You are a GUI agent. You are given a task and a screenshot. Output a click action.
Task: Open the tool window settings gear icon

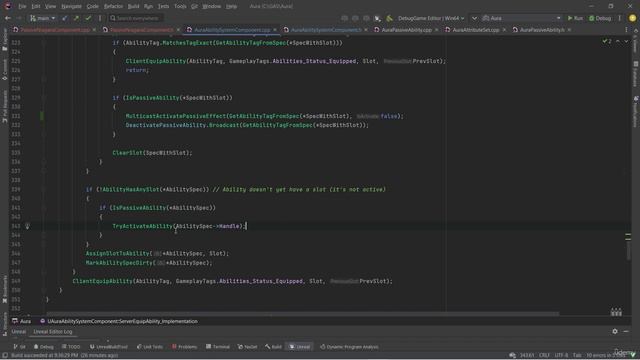(x=615, y=331)
